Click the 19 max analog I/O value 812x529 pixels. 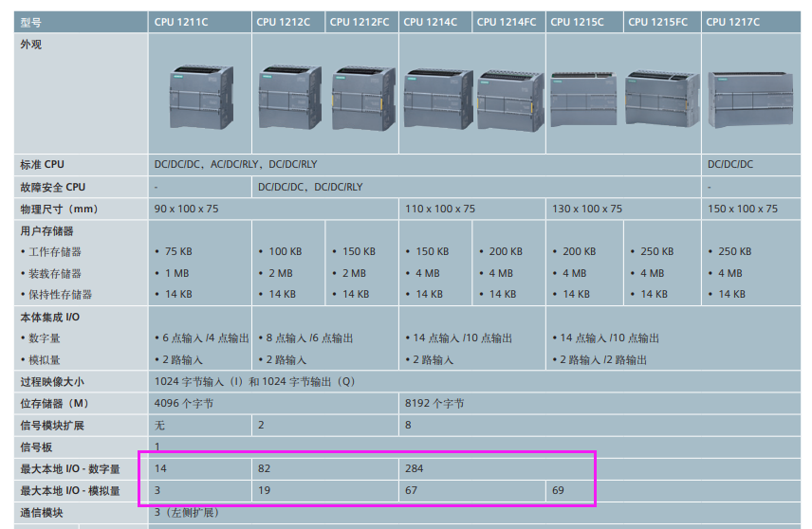(264, 490)
